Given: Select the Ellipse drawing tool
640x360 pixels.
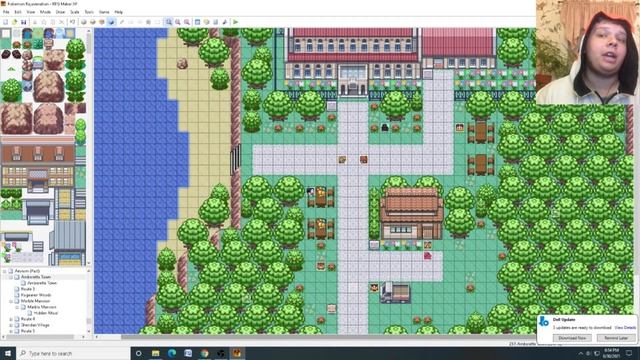Looking at the screenshot, I should point(140,22).
